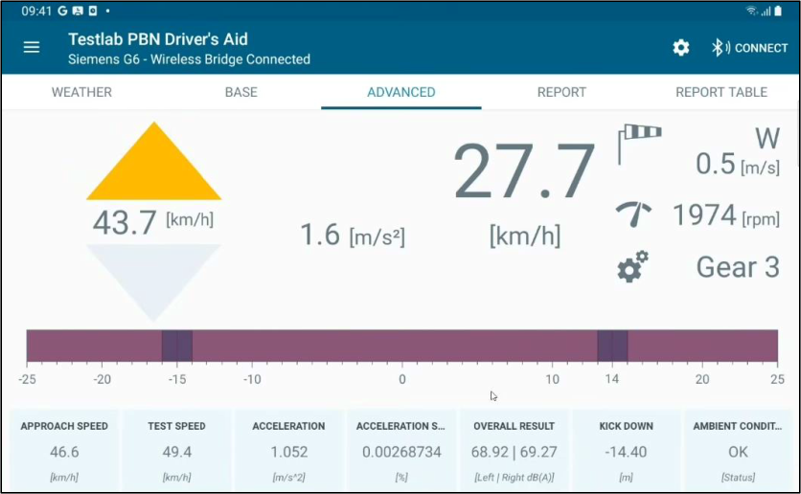801x494 pixels.
Task: Tap the Kick Down value card
Action: [626, 451]
